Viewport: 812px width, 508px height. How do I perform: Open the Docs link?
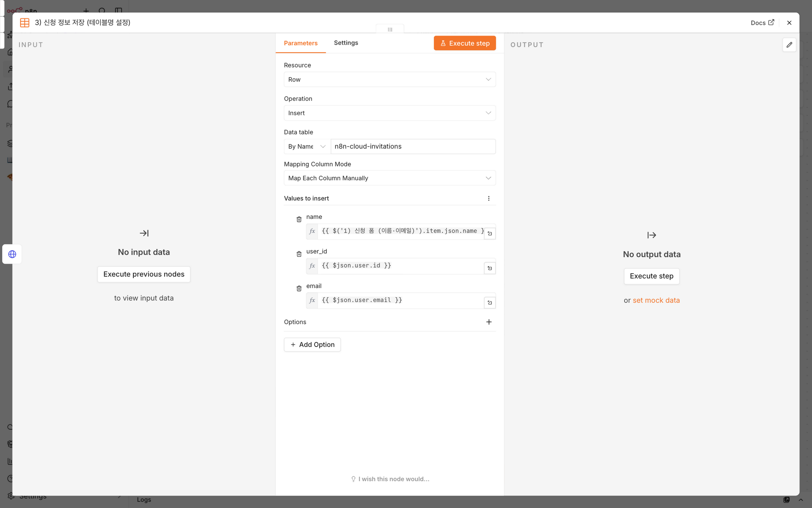click(762, 23)
